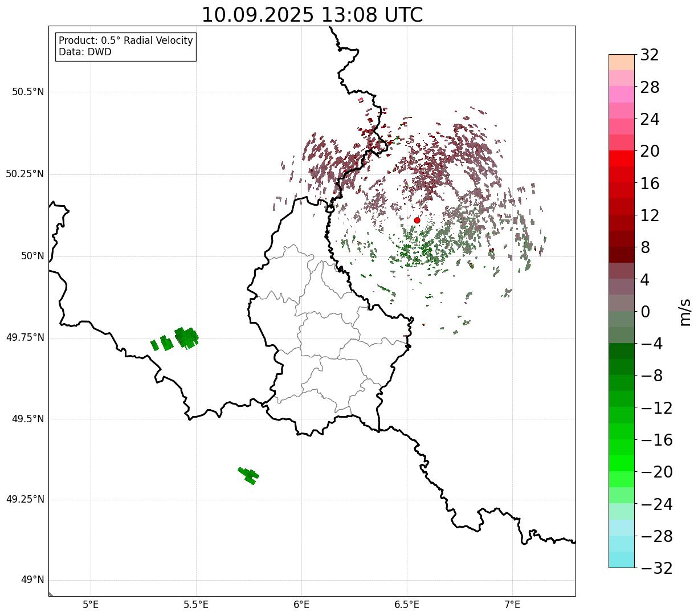Pick the dark maroon colorbar segment at 8
The image size is (698, 616).
621,255
